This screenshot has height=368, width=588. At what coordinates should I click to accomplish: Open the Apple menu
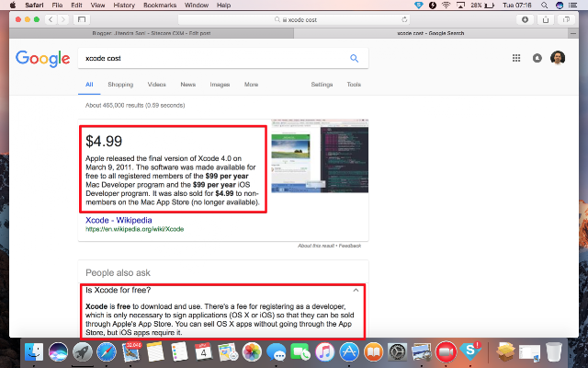(x=13, y=6)
